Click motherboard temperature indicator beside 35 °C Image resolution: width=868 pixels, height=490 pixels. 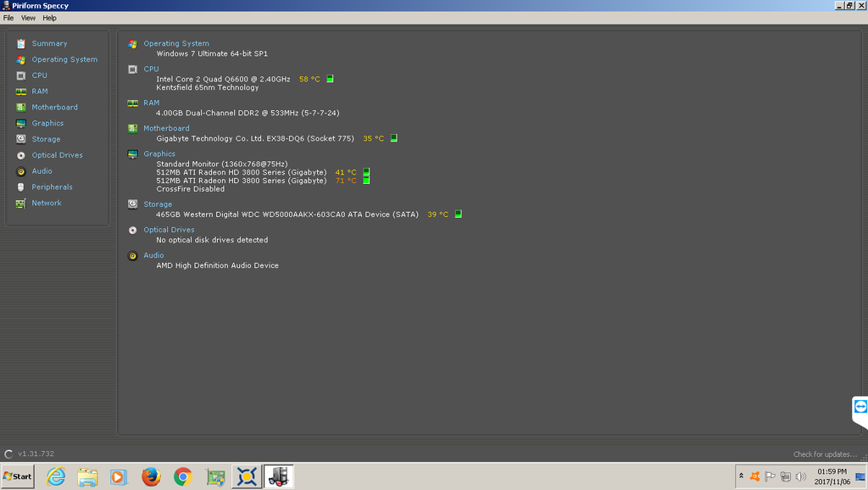(393, 138)
